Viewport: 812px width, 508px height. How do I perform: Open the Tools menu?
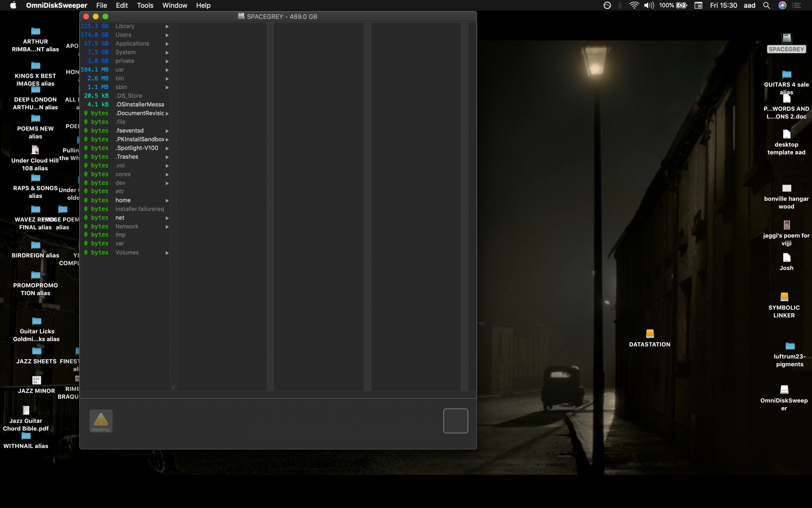tap(145, 5)
